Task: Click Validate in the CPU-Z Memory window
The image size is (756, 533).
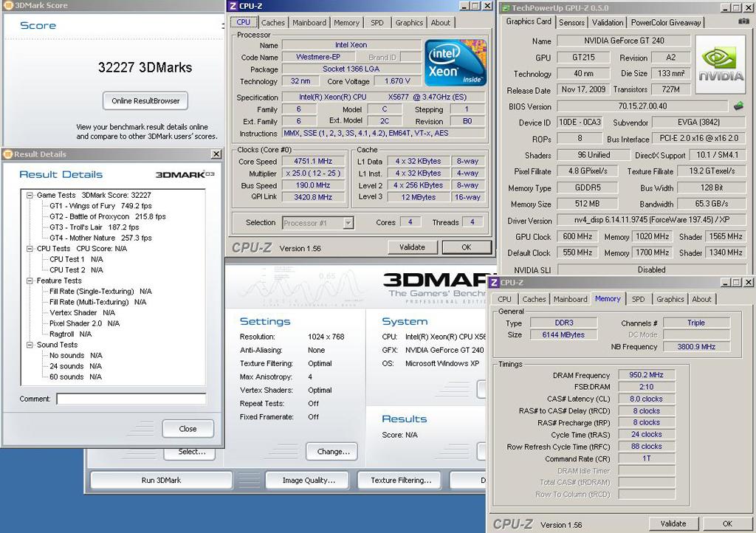Action: pos(673,523)
